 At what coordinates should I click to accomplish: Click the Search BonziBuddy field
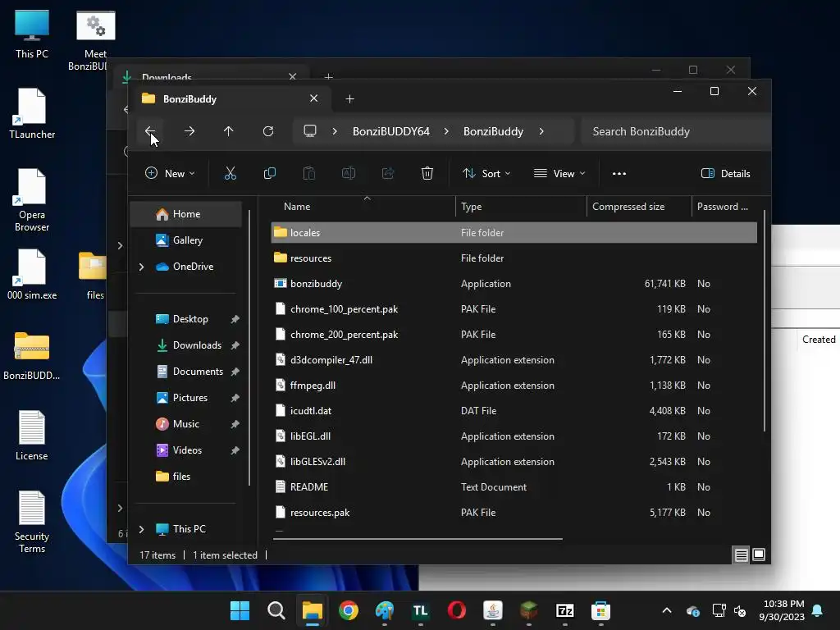tap(675, 131)
